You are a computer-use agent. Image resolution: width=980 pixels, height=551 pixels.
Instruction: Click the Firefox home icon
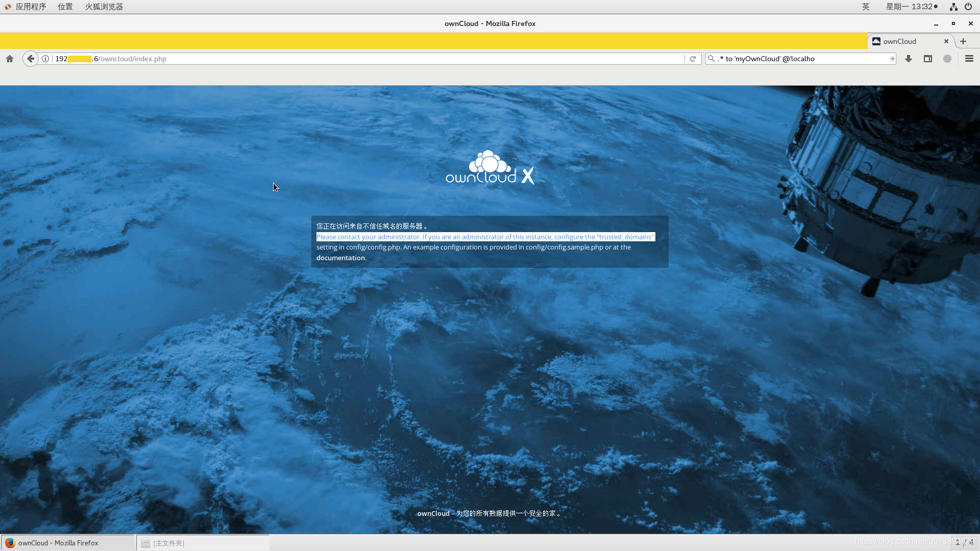tap(10, 59)
